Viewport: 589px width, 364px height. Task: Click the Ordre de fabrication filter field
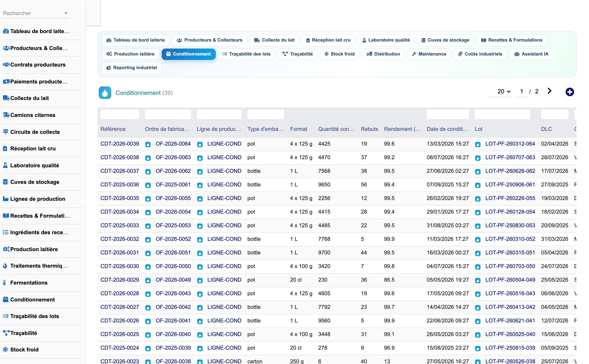pos(168,115)
